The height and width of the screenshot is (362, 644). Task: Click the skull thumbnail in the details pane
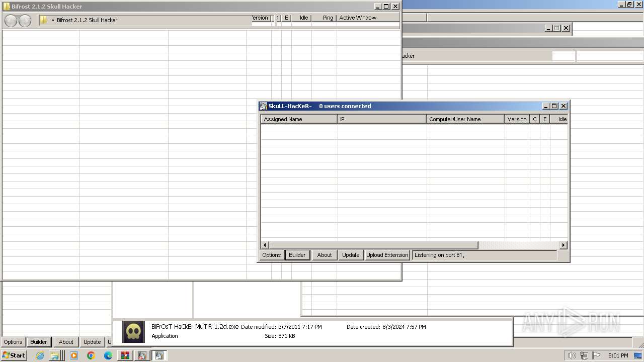(x=133, y=332)
